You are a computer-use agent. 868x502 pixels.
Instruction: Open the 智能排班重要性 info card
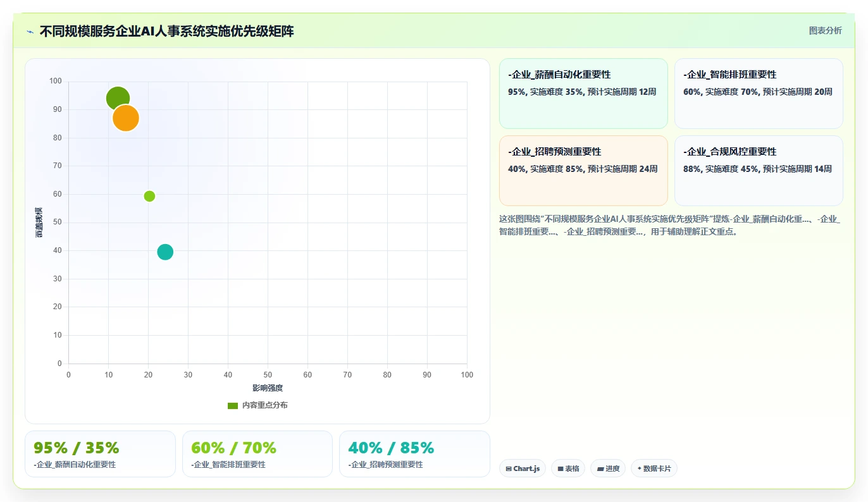[759, 94]
